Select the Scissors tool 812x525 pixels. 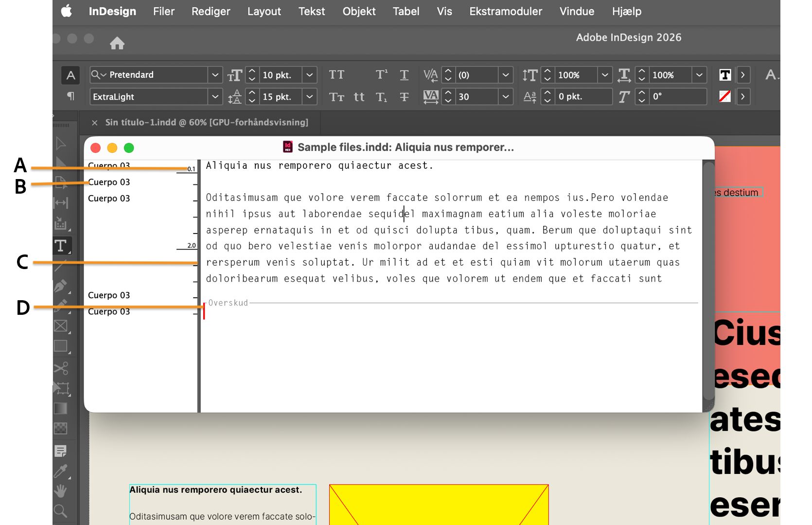[61, 368]
